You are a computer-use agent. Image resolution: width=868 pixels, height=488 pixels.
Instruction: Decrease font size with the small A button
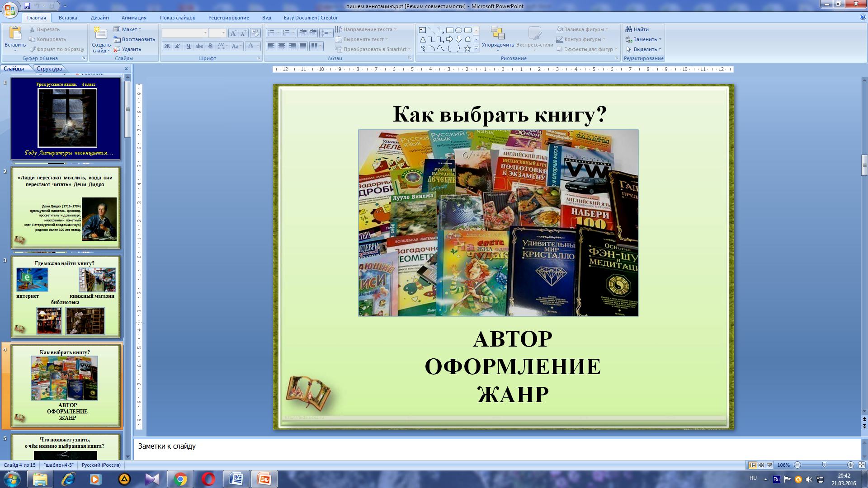coord(243,33)
